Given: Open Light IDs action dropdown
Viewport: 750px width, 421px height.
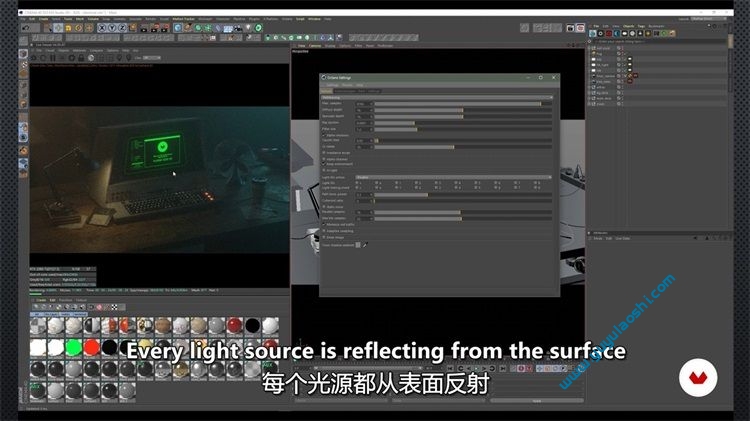Looking at the screenshot, I should (x=453, y=177).
